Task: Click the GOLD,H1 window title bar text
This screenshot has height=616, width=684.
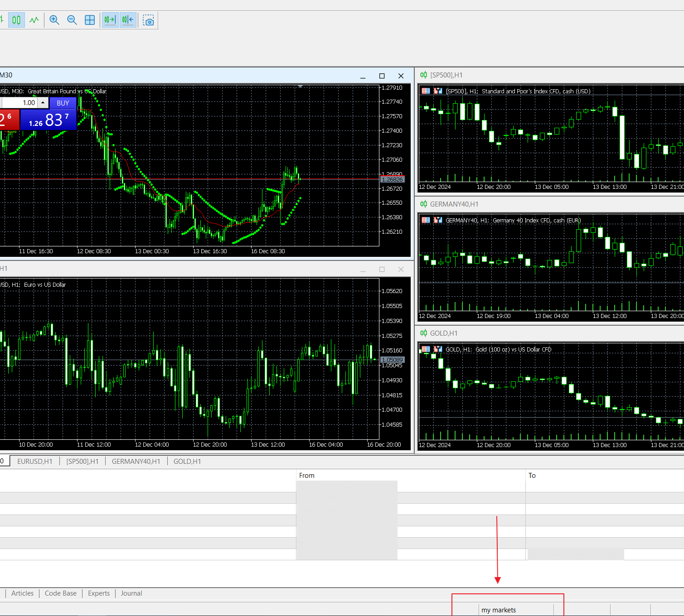Action: (444, 333)
